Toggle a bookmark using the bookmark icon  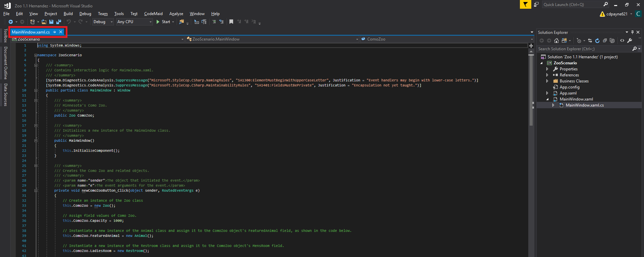tap(231, 22)
